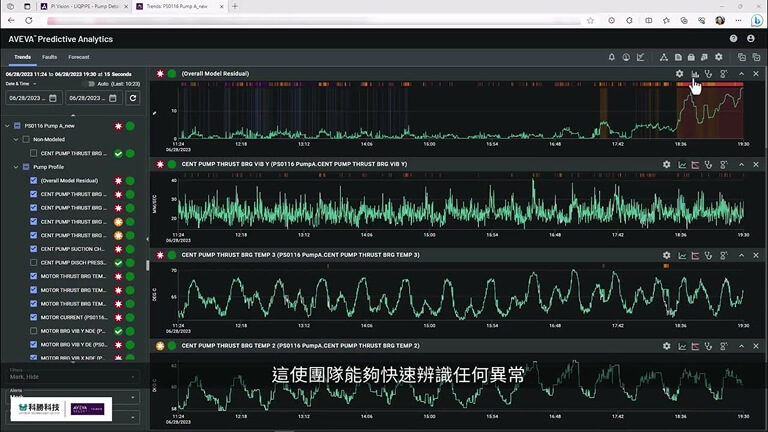The image size is (768, 432).
Task: Open calendar picker for start date
Action: coord(53,98)
